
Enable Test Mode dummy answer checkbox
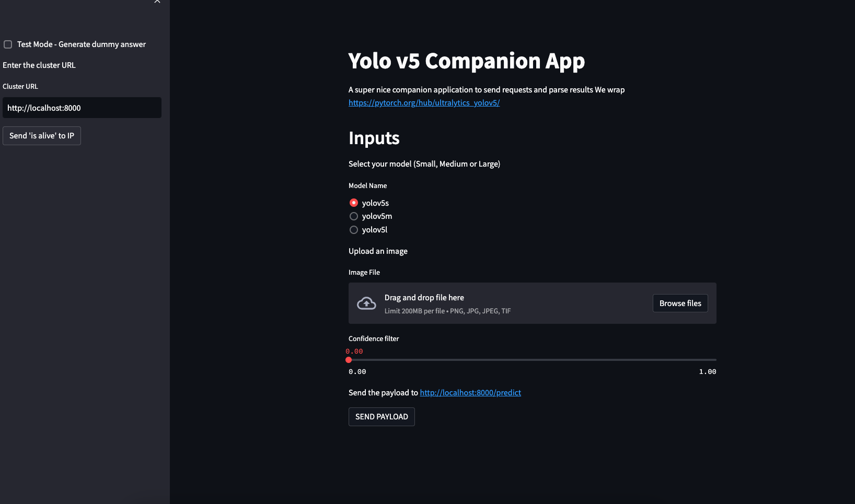click(8, 44)
